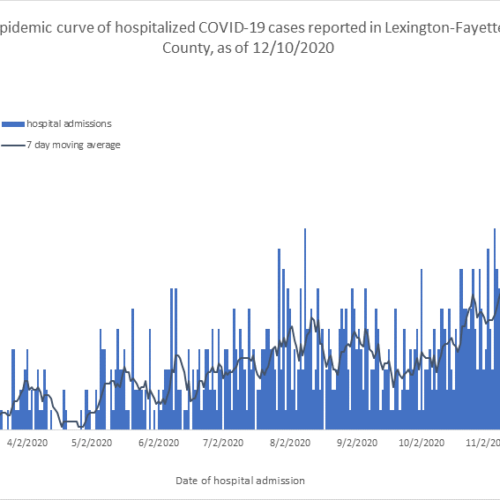Click the 8/2/2020 axis date label
Screen dimensions: 500x500
pyautogui.click(x=290, y=443)
